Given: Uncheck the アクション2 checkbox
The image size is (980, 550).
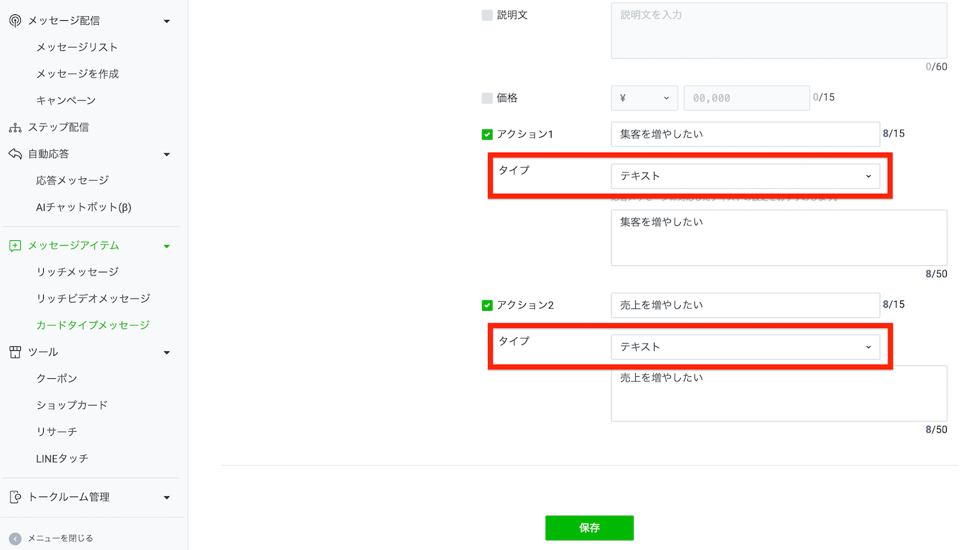Looking at the screenshot, I should click(x=487, y=305).
